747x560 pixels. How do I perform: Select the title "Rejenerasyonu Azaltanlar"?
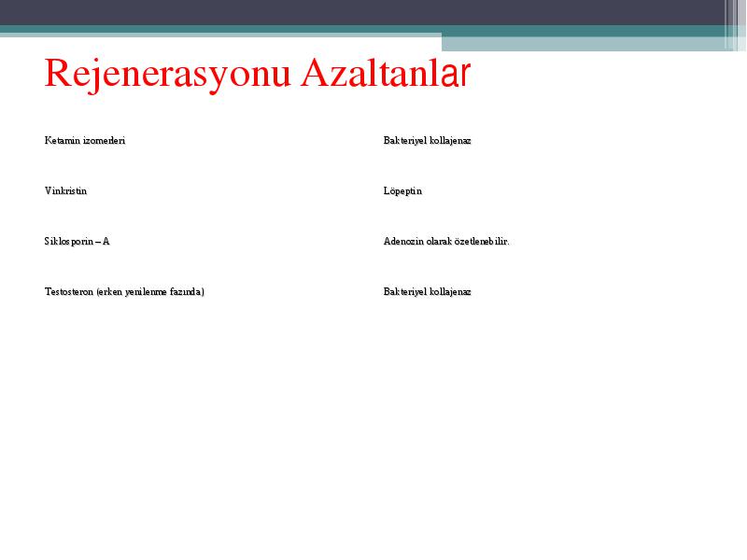point(258,75)
